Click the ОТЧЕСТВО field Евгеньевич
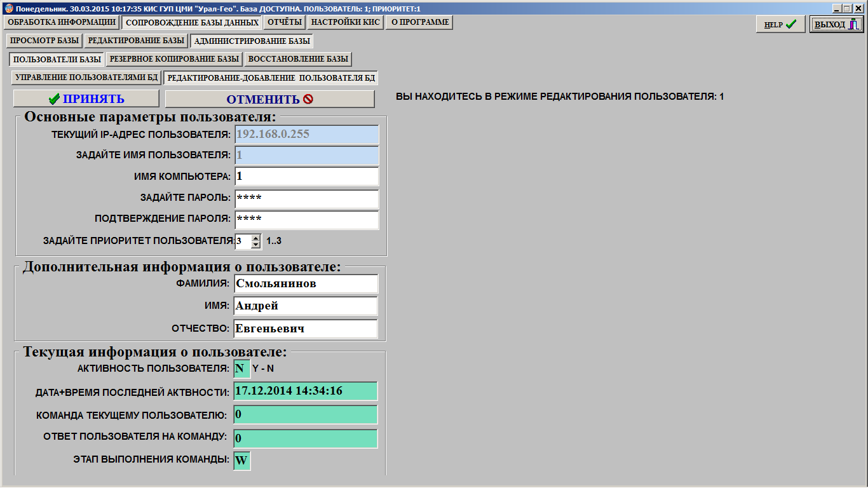The image size is (868, 488). [306, 329]
